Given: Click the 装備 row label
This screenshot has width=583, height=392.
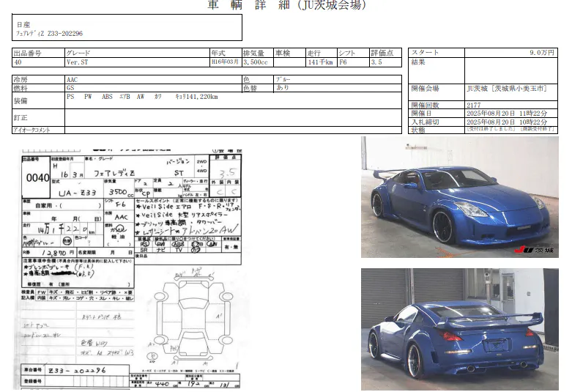Looking at the screenshot, I should [x=21, y=101].
